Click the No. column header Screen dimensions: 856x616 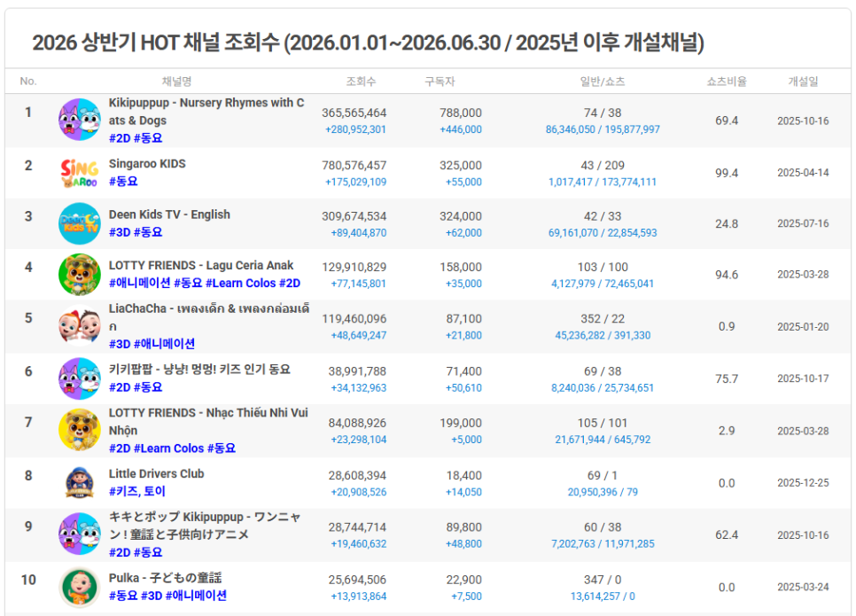pos(28,82)
